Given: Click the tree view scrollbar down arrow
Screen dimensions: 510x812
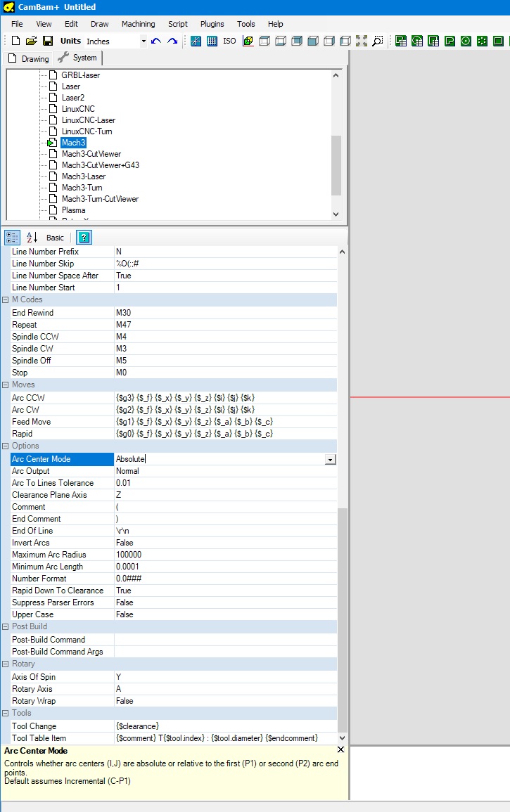Looking at the screenshot, I should [336, 214].
